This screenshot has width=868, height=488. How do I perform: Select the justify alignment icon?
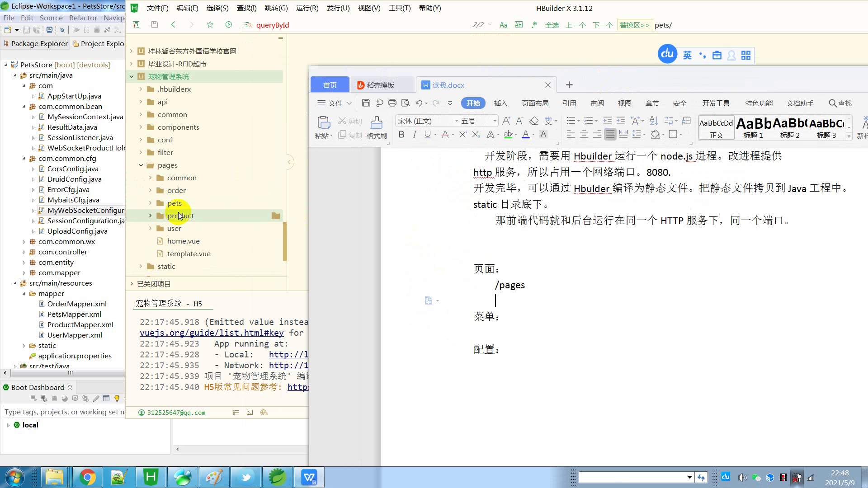click(610, 134)
